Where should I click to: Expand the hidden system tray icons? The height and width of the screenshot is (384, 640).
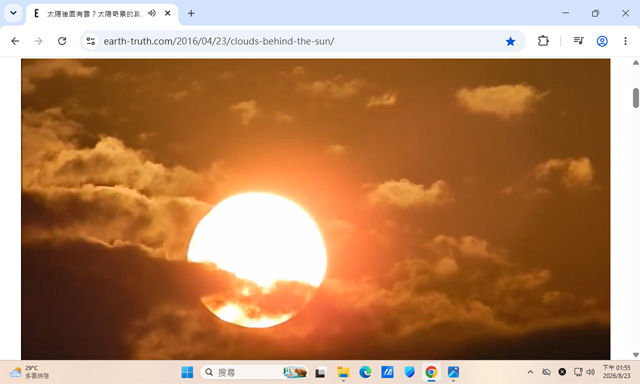pos(530,372)
